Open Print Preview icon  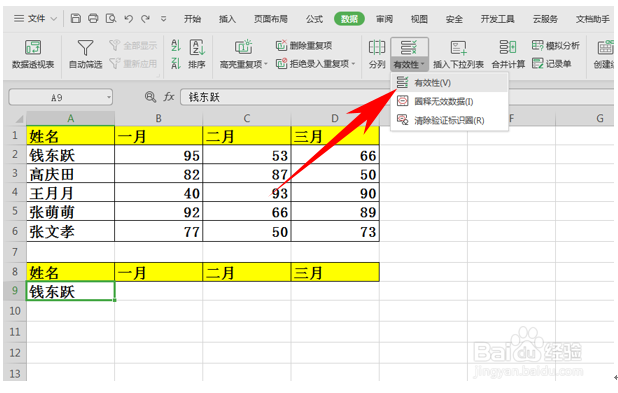point(111,18)
